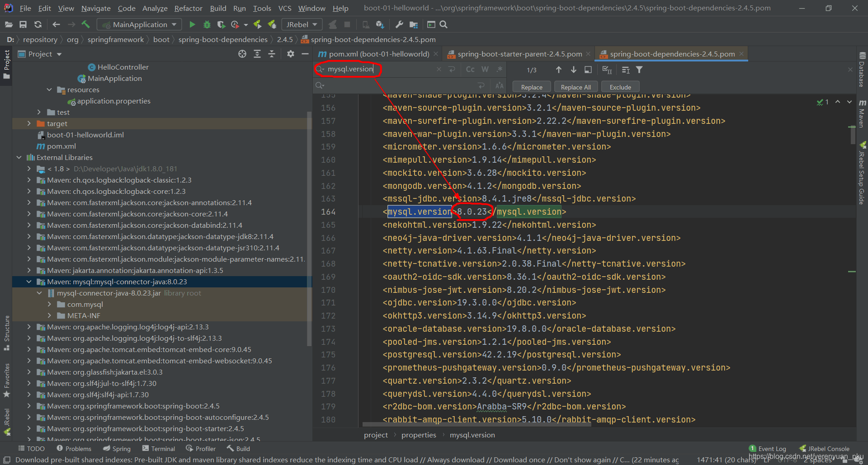This screenshot has width=868, height=465.
Task: Open the VCS menu
Action: (x=285, y=8)
